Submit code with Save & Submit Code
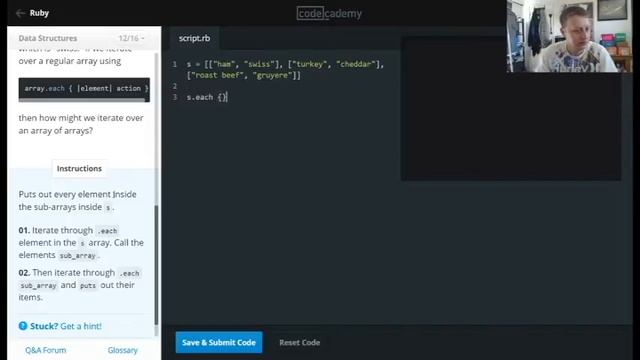 (x=219, y=342)
